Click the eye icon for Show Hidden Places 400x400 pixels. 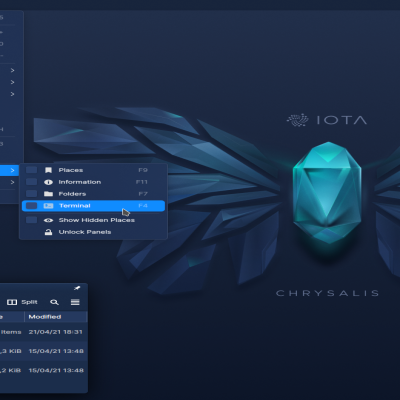pos(48,220)
